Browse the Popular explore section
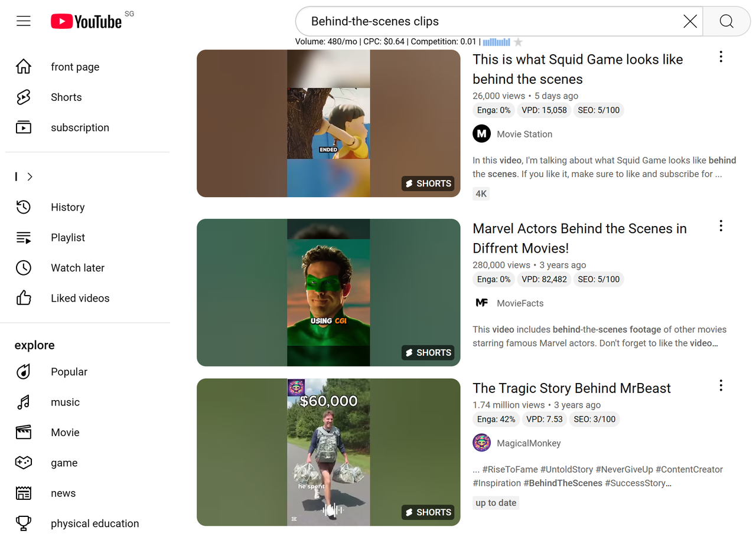 (69, 372)
